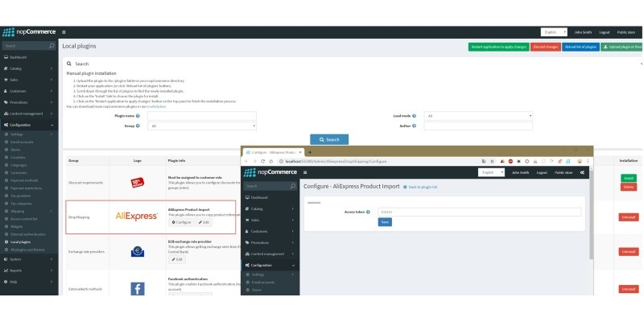This screenshot has height=322, width=644.
Task: Focus Plugin name input field
Action: point(202,116)
